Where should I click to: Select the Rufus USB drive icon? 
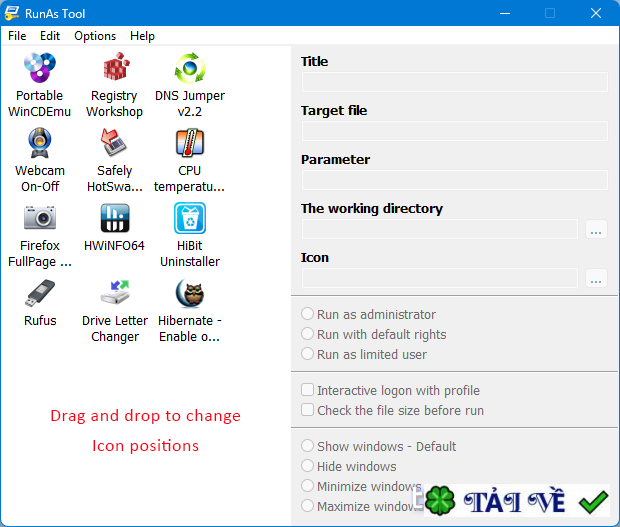tap(40, 293)
